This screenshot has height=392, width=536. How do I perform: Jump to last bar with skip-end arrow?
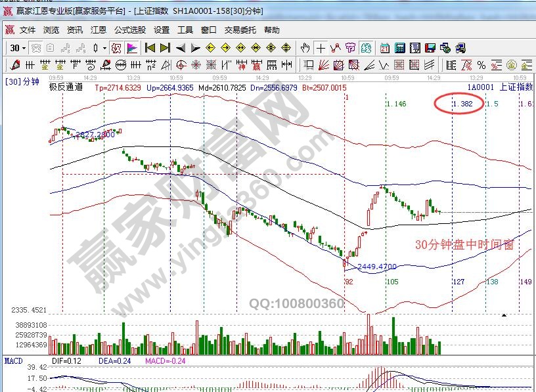click(165, 48)
